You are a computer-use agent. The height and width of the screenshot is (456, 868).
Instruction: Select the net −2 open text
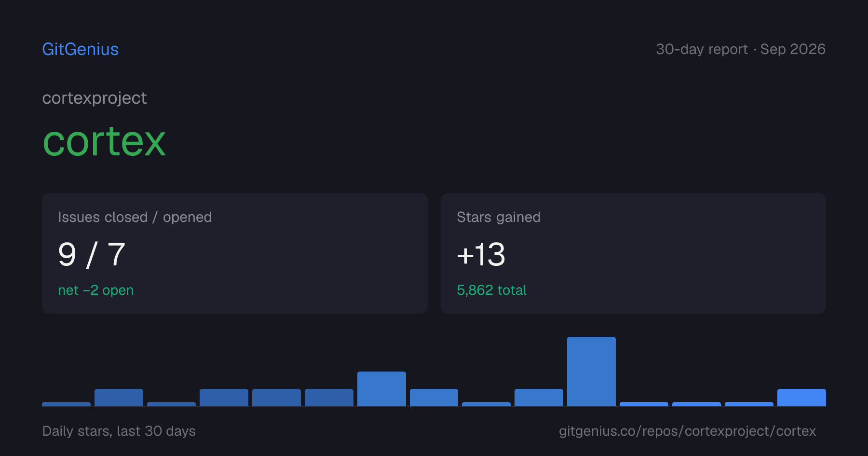pyautogui.click(x=96, y=290)
